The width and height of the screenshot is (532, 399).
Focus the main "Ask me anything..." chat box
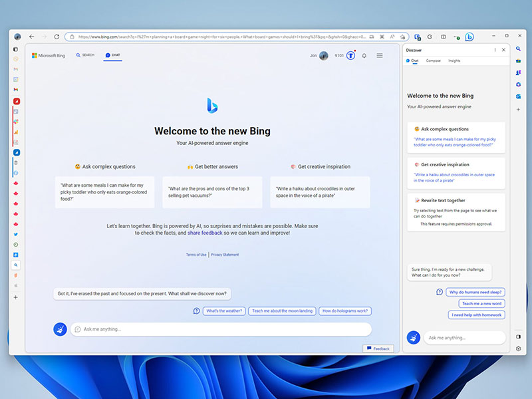(x=221, y=329)
